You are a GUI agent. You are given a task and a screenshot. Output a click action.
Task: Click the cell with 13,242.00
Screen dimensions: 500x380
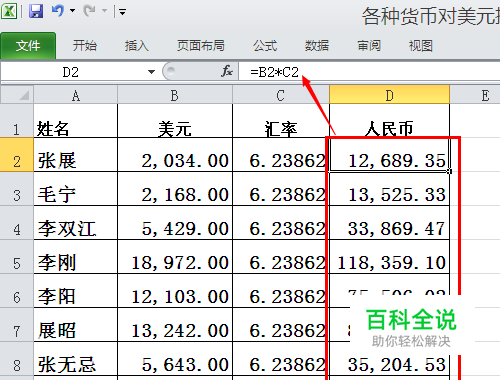[175, 325]
